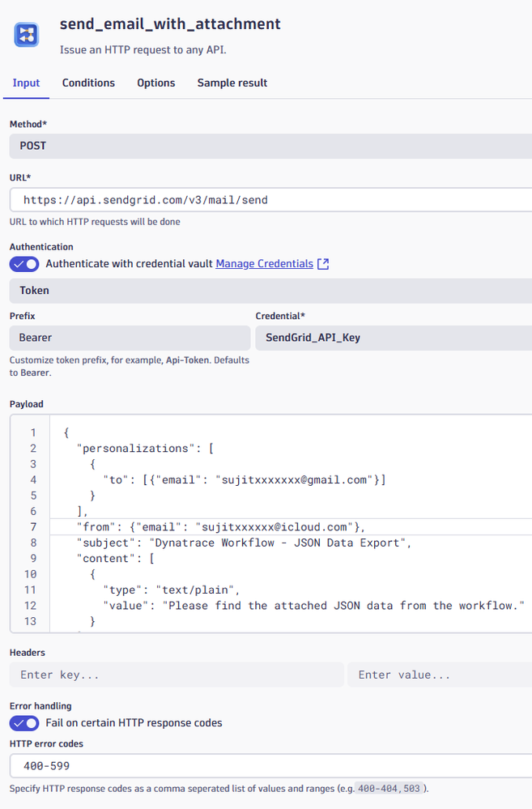This screenshot has height=809, width=532.
Task: Open Manage Credentials external link icon
Action: [323, 264]
